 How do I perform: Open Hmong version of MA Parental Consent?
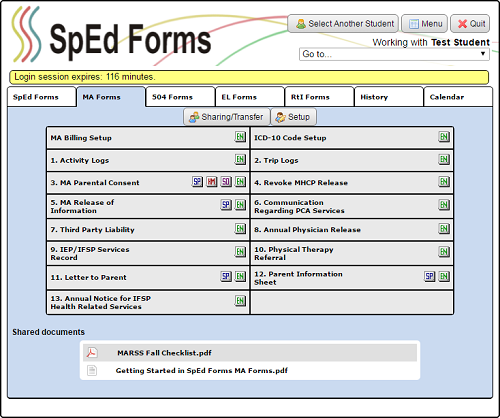click(211, 182)
